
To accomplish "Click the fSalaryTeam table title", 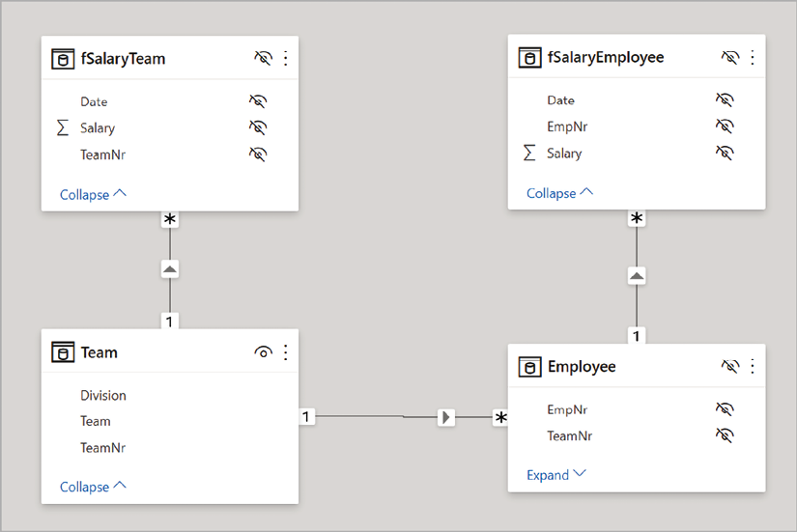I will (123, 59).
